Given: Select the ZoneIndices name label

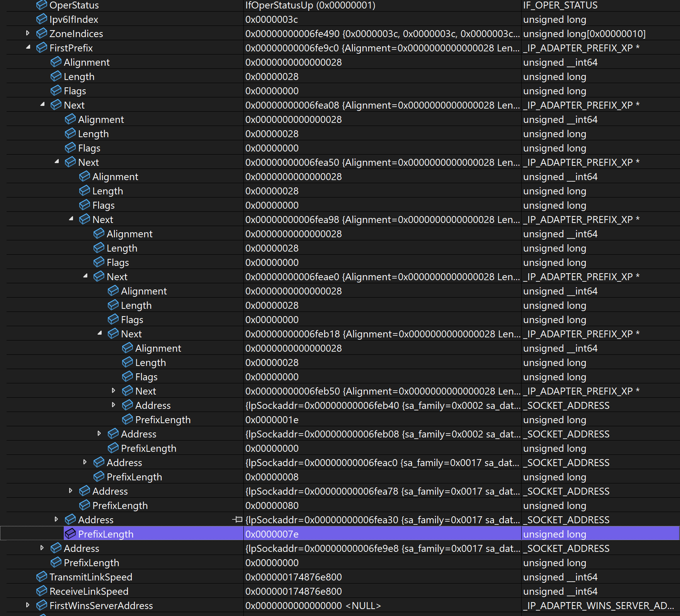Looking at the screenshot, I should [76, 34].
